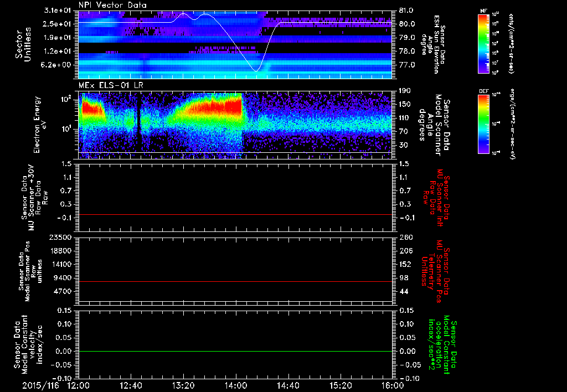Screen dimensions: 567x392
Task: Click the 98 telemetry position tick
Action: (404, 278)
